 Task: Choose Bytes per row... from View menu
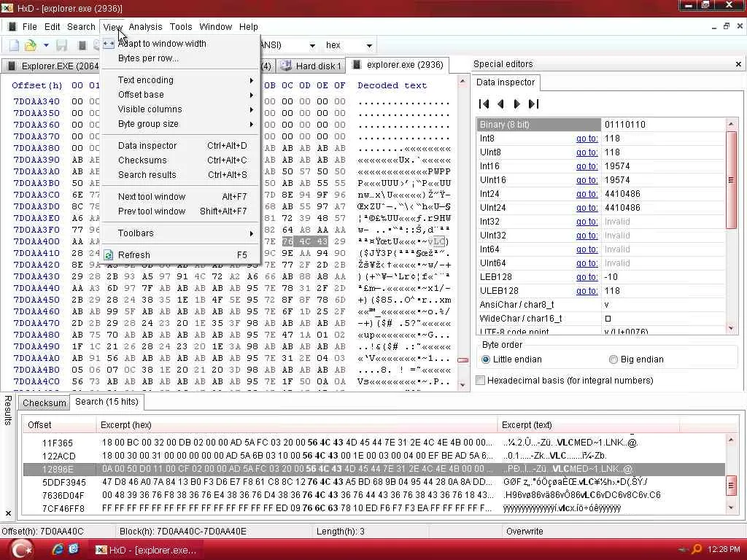tap(181, 58)
